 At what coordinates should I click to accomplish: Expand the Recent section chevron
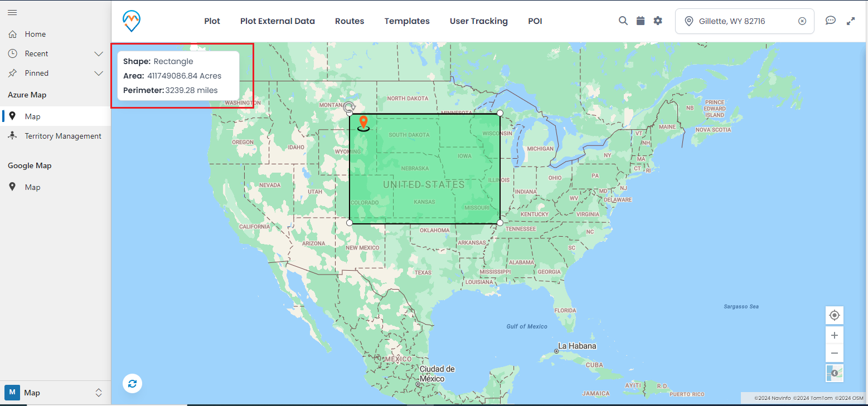[x=99, y=54]
